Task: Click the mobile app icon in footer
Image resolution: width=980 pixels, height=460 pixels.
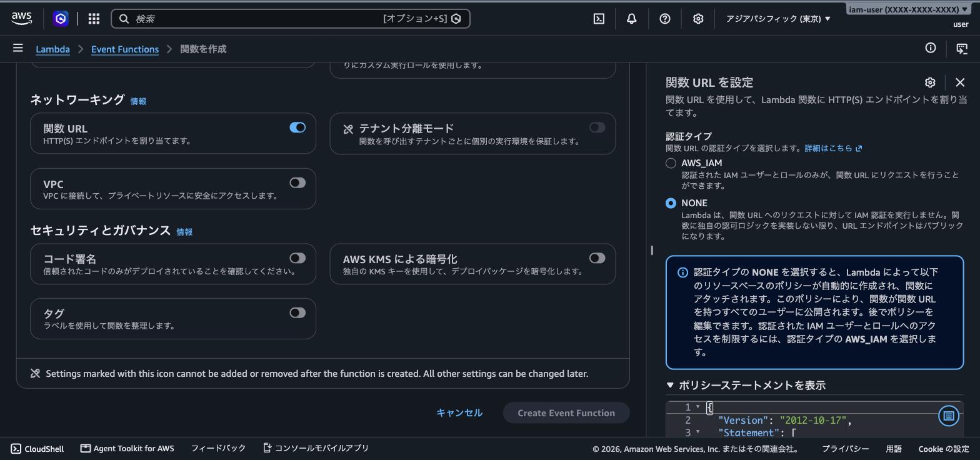Action: (x=267, y=448)
